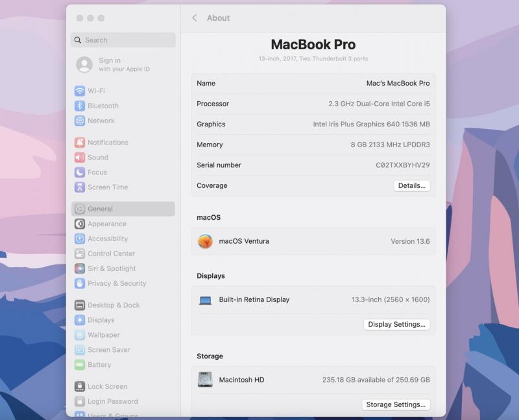Click the 8 GB memory value

(391, 145)
